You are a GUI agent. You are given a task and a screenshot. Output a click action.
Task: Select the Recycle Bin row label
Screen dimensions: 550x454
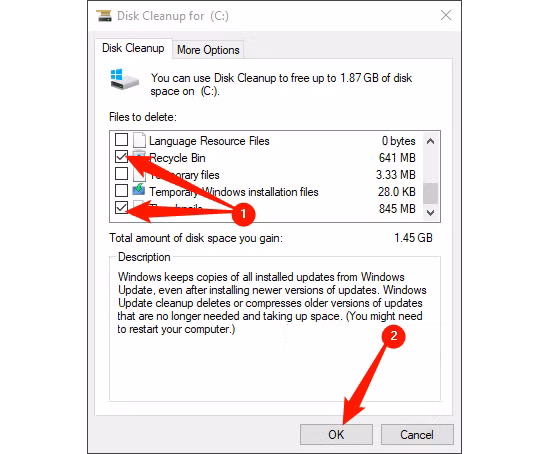[x=177, y=158]
